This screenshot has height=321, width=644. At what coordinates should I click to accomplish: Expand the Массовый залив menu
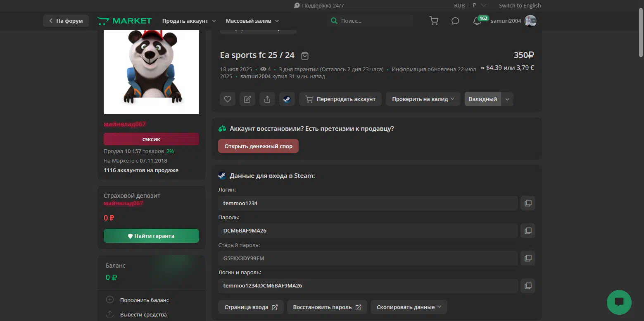click(252, 21)
